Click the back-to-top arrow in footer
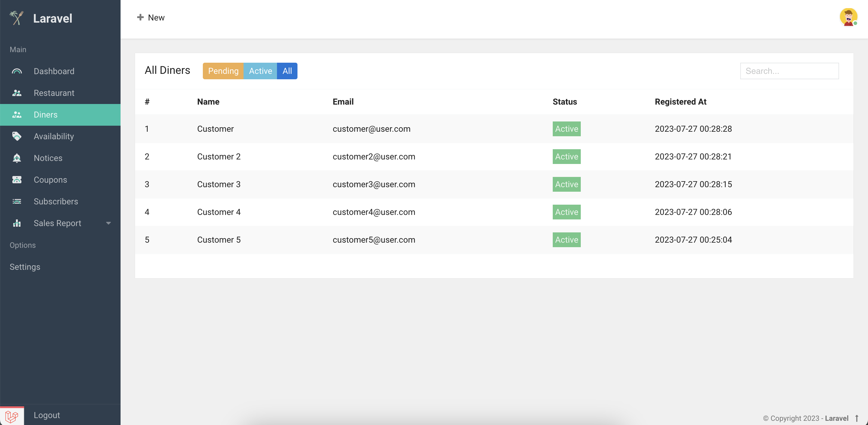Screen dimensions: 868x425 [x=857, y=418]
